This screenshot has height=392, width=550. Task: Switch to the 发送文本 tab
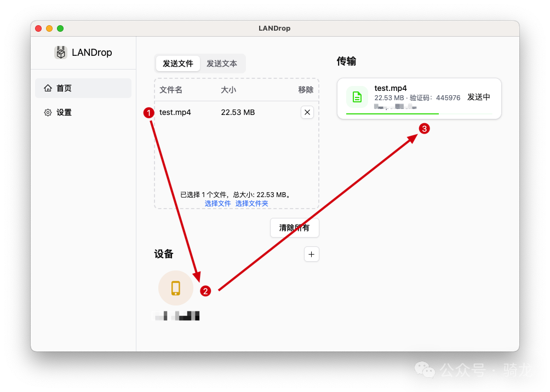pos(222,63)
